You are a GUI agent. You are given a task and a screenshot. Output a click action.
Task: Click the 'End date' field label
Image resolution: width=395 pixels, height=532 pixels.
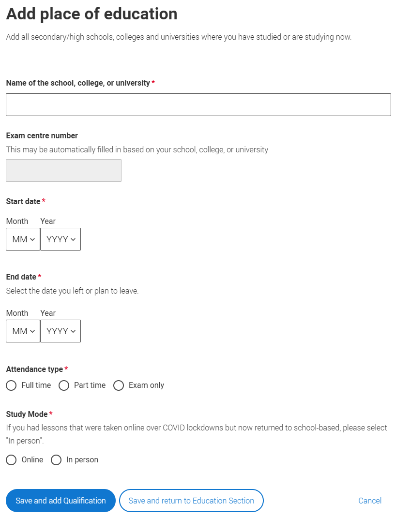tap(21, 277)
